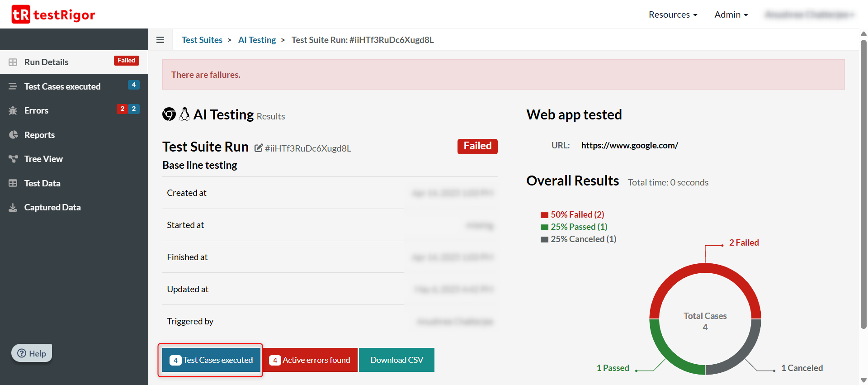
Task: Open the Admin dropdown menu
Action: pos(731,14)
